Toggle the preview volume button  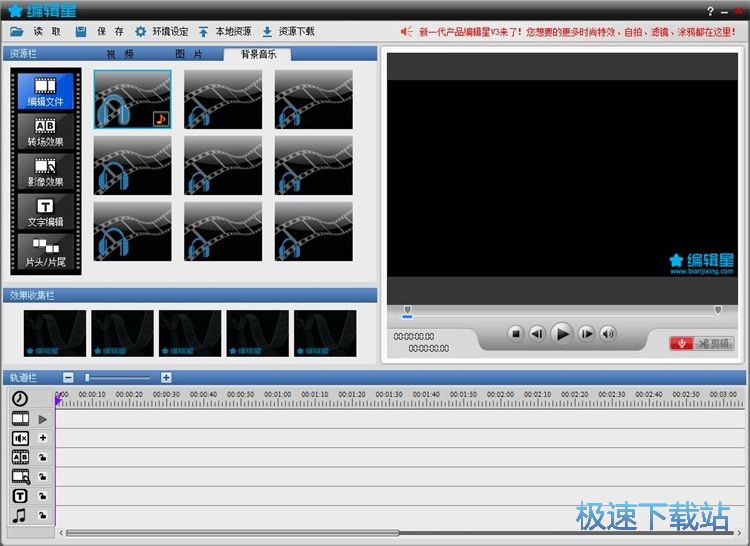click(608, 334)
